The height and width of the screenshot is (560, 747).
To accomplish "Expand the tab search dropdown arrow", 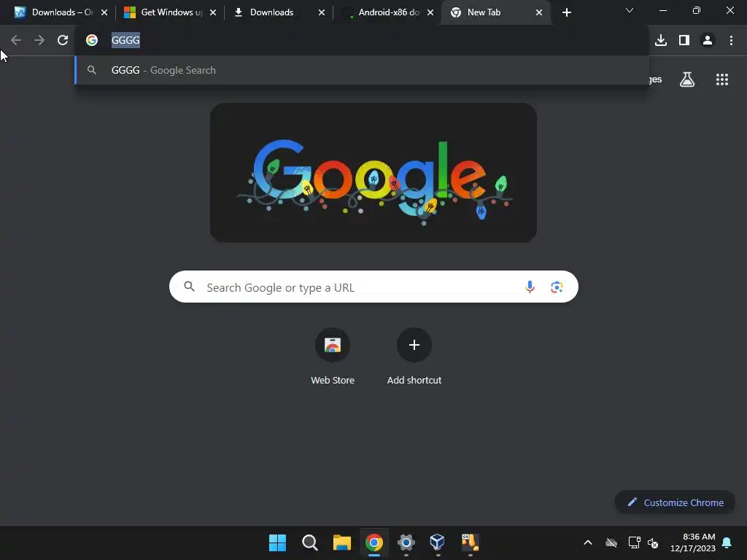I will click(x=630, y=10).
